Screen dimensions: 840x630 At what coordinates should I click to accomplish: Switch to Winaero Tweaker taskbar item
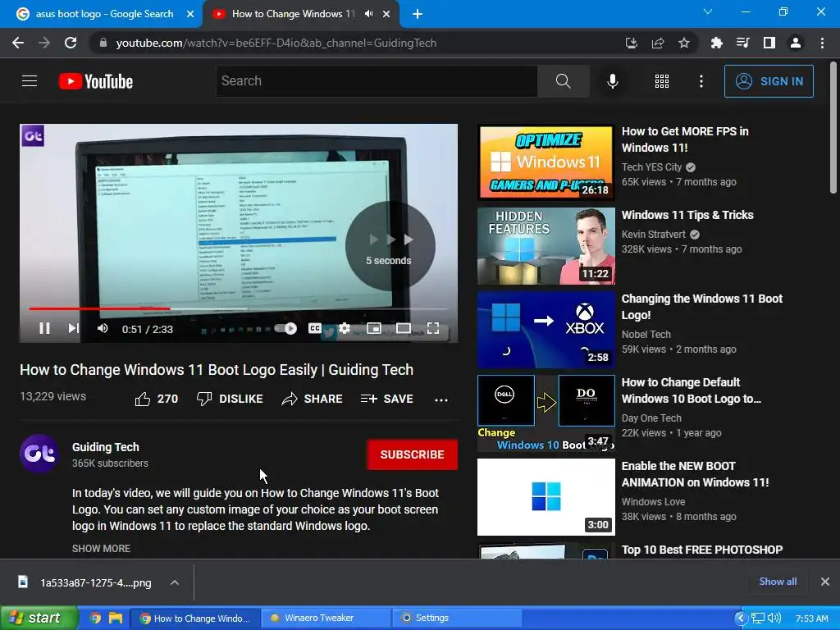click(325, 618)
